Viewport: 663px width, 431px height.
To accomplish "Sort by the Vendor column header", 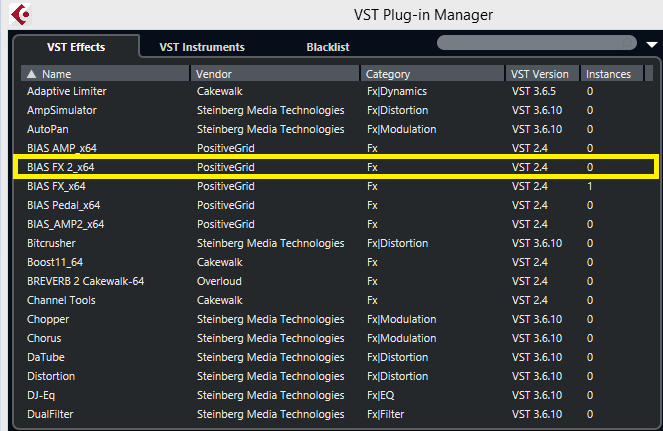I will click(x=275, y=74).
